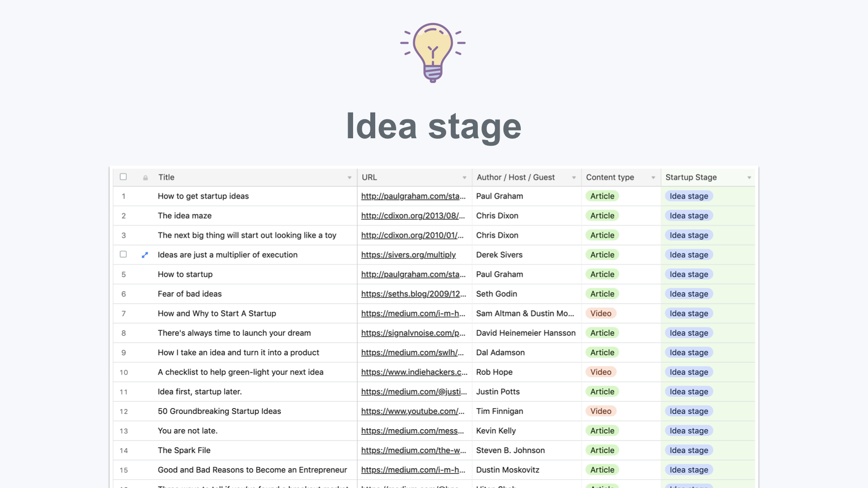Image resolution: width=868 pixels, height=488 pixels.
Task: Click the lock icon in header row
Action: coord(146,177)
